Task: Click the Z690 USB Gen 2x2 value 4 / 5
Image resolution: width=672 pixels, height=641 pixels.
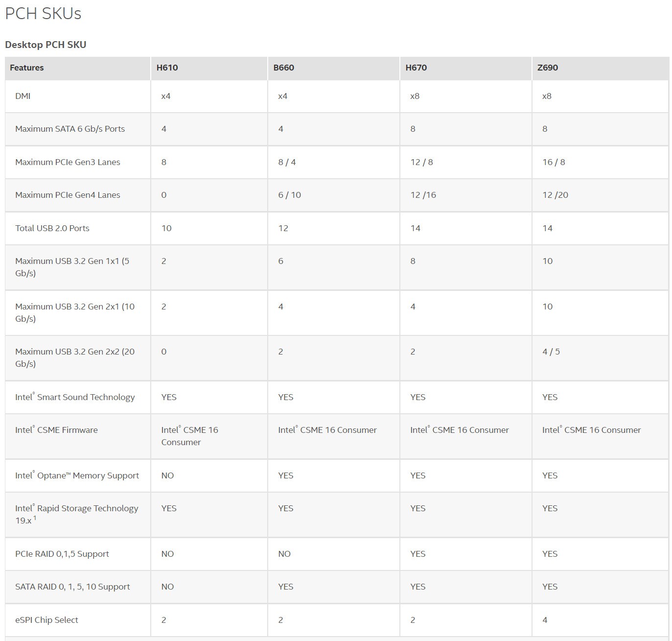Action: [551, 352]
